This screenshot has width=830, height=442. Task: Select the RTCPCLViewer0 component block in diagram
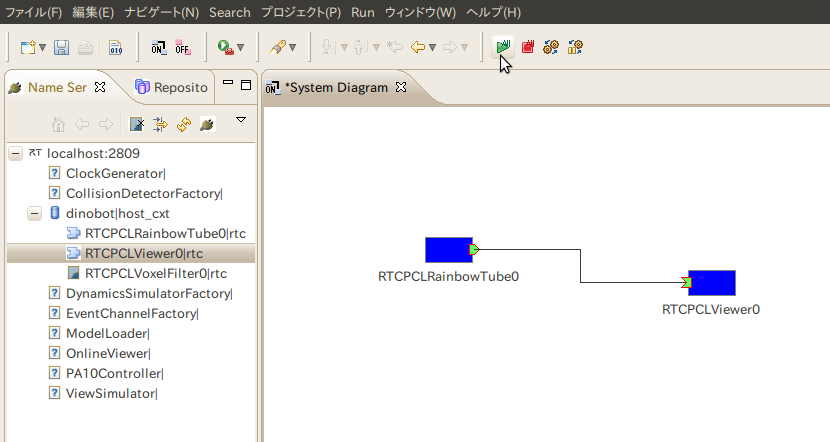(x=712, y=283)
